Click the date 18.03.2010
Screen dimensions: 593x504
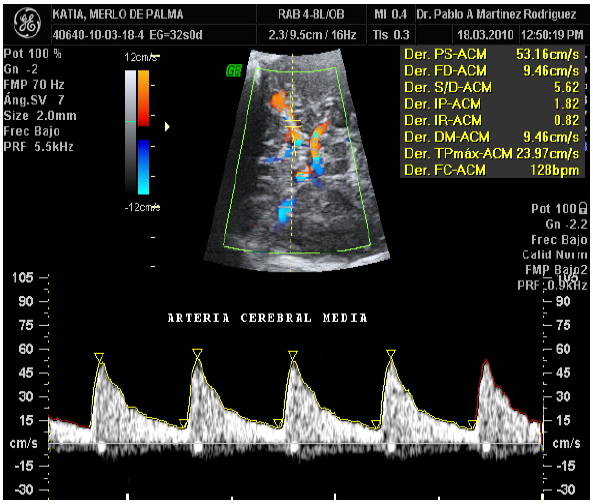pos(485,35)
